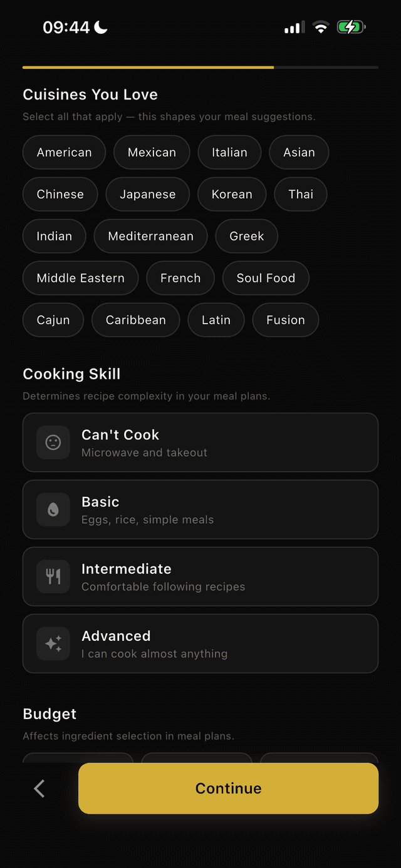The image size is (401, 868).
Task: Choose the Advanced skill level
Action: click(200, 643)
